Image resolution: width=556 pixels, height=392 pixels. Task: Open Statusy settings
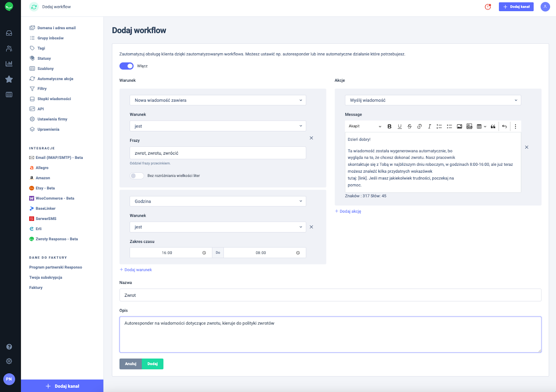point(40,58)
